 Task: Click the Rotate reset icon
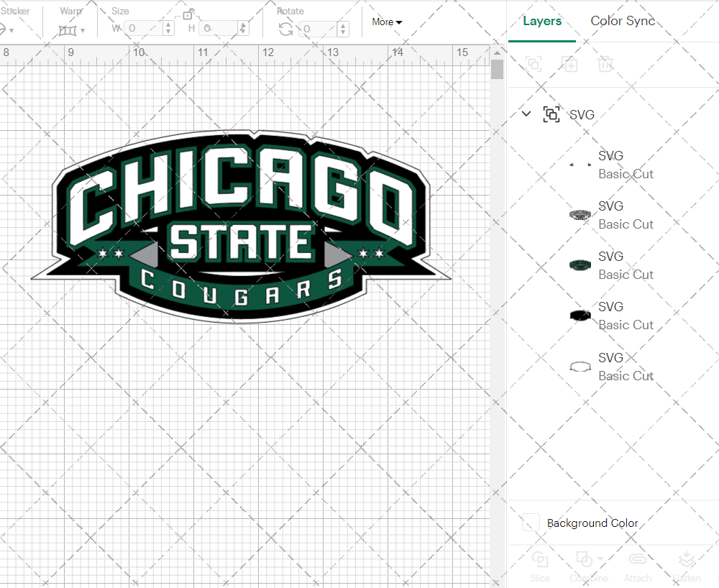(x=285, y=29)
